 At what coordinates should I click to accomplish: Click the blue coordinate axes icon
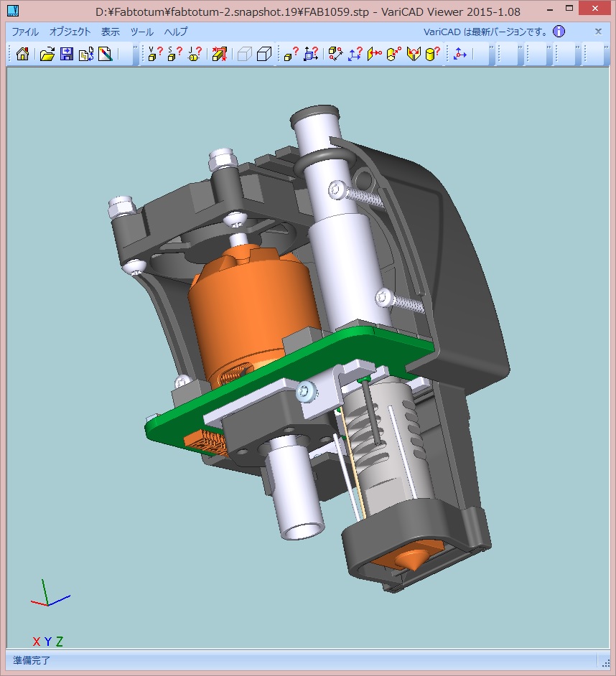[459, 54]
